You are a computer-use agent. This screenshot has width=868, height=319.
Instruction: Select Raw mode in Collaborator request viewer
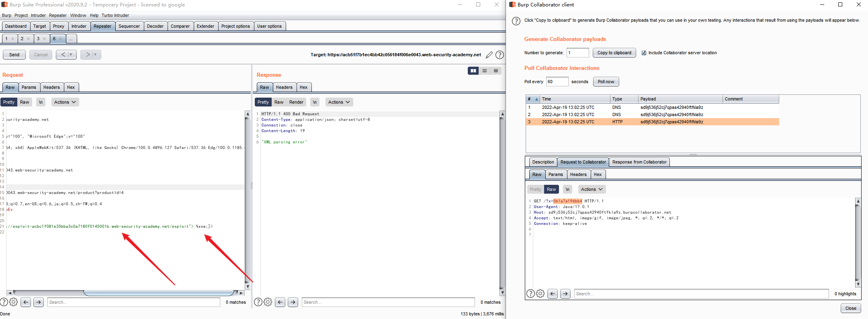click(x=551, y=189)
